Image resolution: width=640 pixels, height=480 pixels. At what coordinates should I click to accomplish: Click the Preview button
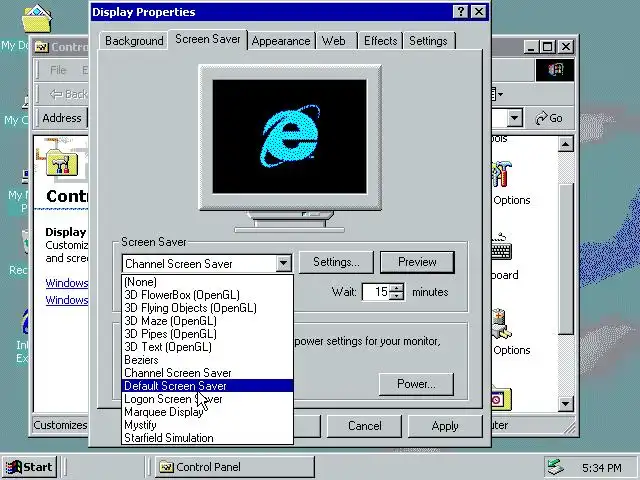pos(417,262)
